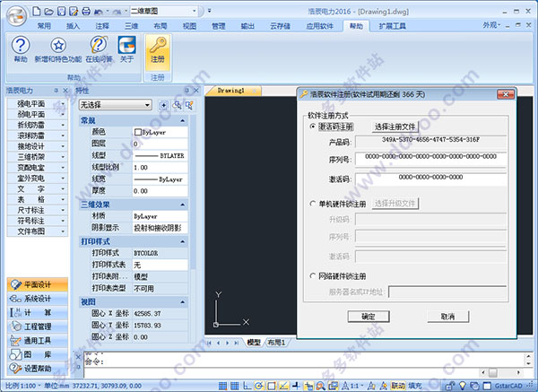The image size is (538, 392).
Task: Select 平面设计 in the sidebar
Action: pyautogui.click(x=38, y=284)
